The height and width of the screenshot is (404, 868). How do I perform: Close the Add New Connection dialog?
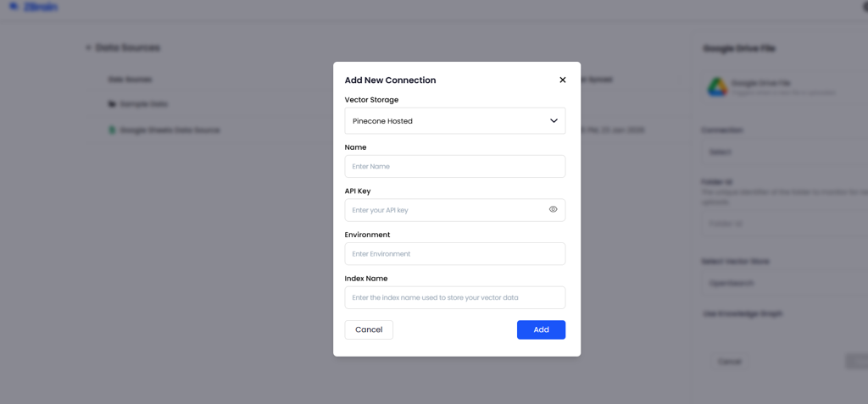(x=562, y=80)
